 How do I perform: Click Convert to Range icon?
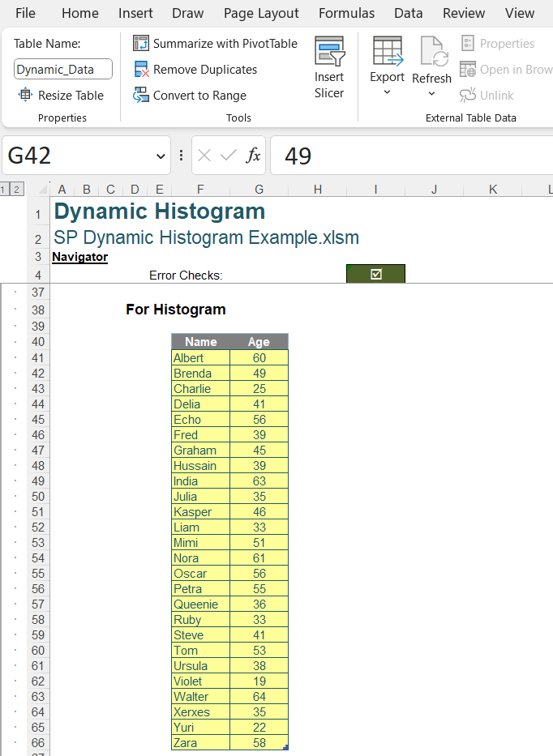pyautogui.click(x=141, y=96)
